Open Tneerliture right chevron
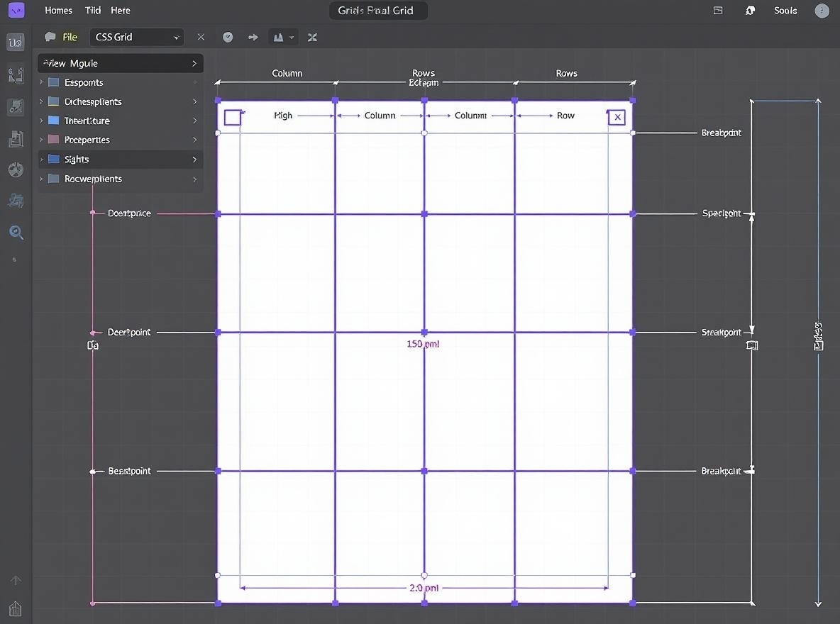 pyautogui.click(x=195, y=121)
